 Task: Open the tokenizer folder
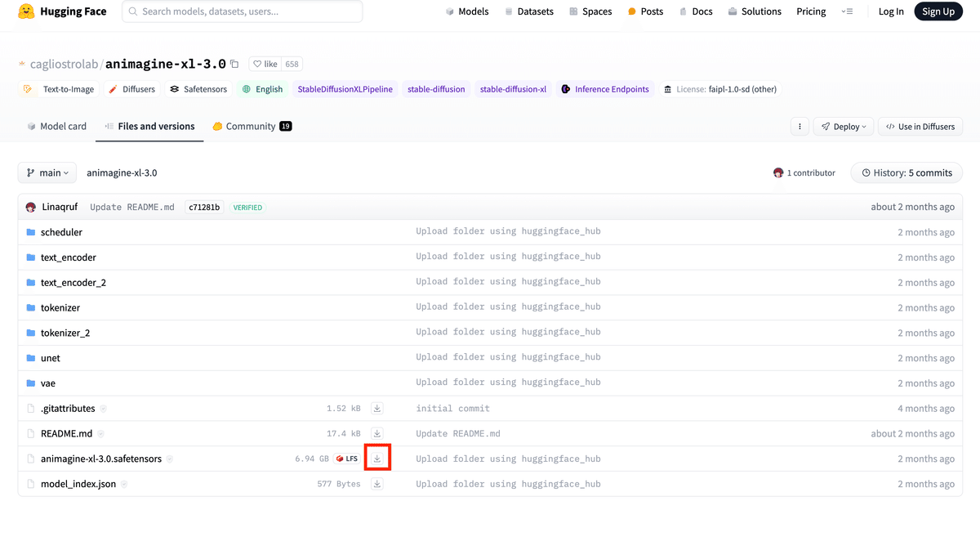click(60, 308)
